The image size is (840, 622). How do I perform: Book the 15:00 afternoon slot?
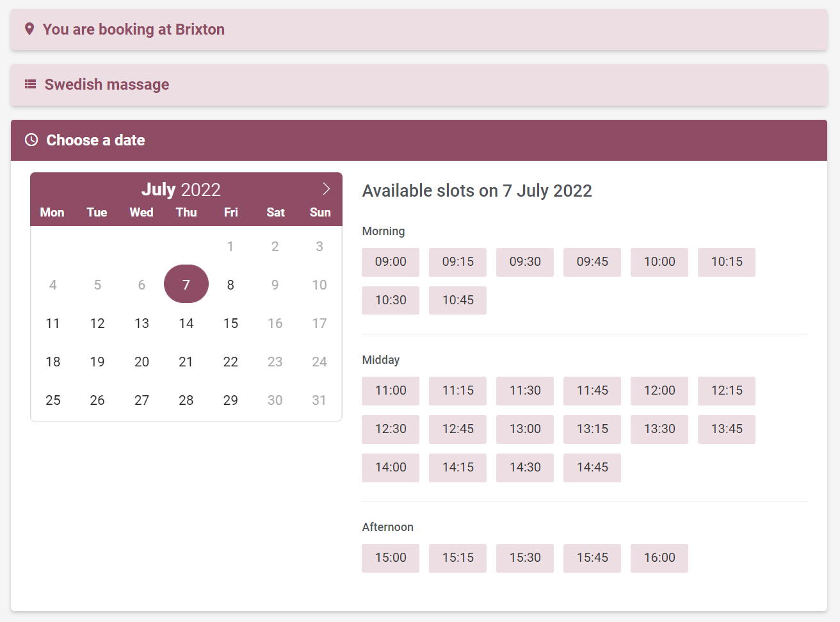click(391, 558)
